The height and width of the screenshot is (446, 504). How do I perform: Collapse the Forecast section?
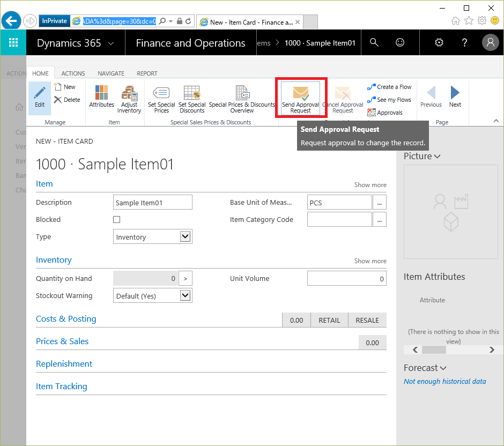(443, 368)
